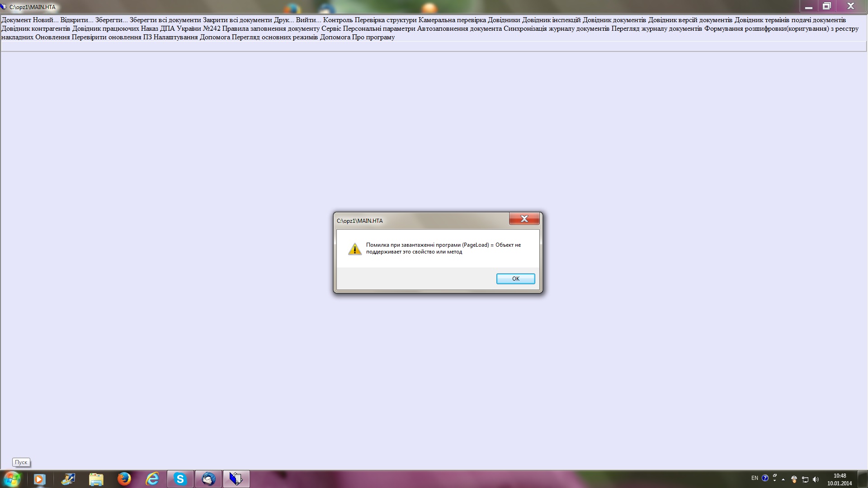
Task: Expand hidden tray icons arrow
Action: click(x=783, y=479)
